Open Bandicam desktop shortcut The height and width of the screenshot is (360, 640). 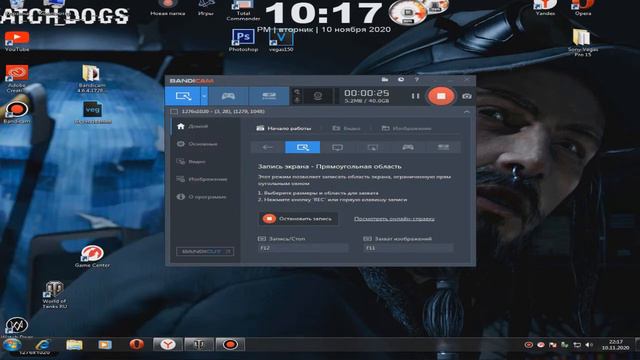(x=17, y=112)
